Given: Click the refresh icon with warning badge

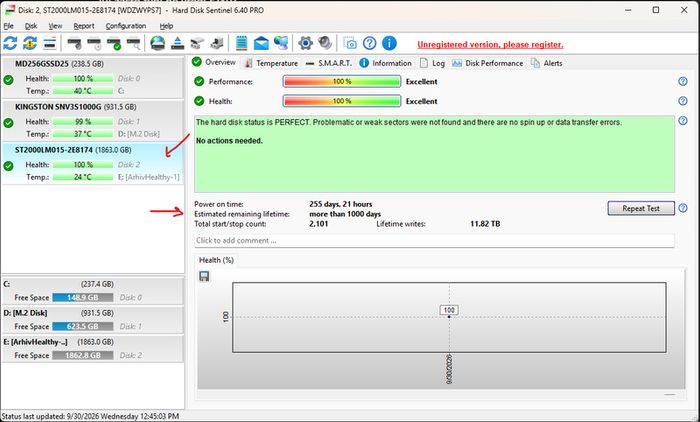Looking at the screenshot, I should coord(30,43).
